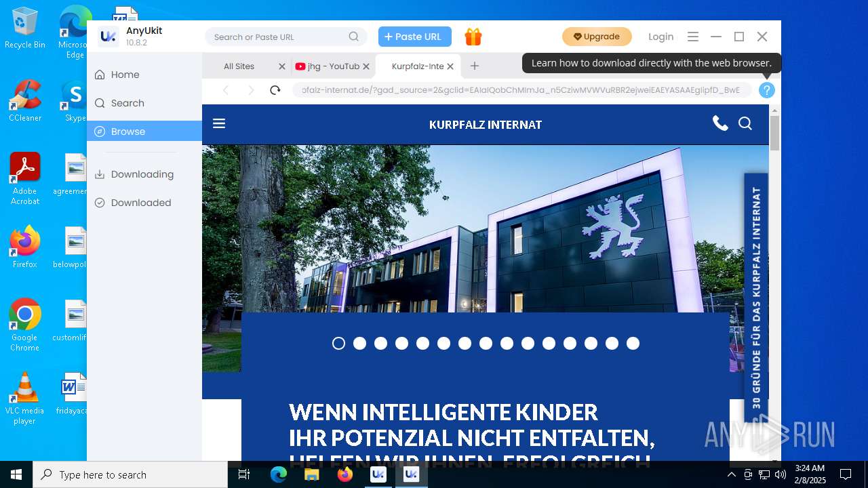Click the 30 Gründe für das Kurpfalz Internat banner
Image resolution: width=868 pixels, height=488 pixels.
pyautogui.click(x=756, y=298)
